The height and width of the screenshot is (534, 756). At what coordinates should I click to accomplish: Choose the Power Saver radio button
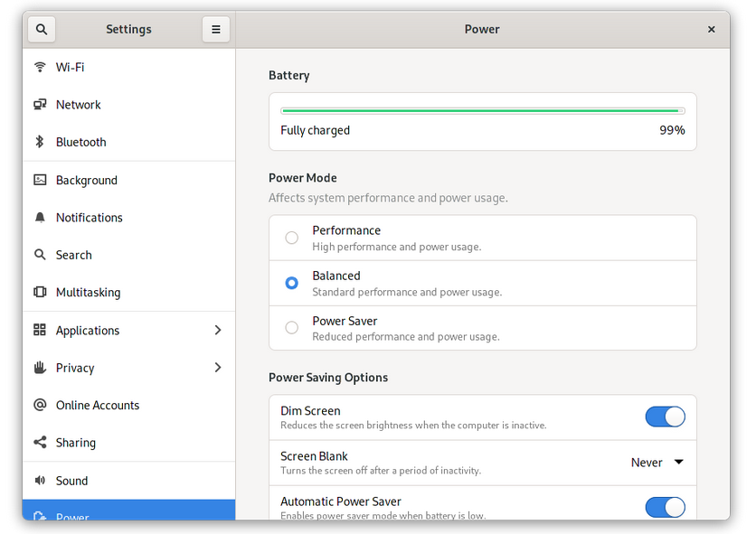pos(291,328)
